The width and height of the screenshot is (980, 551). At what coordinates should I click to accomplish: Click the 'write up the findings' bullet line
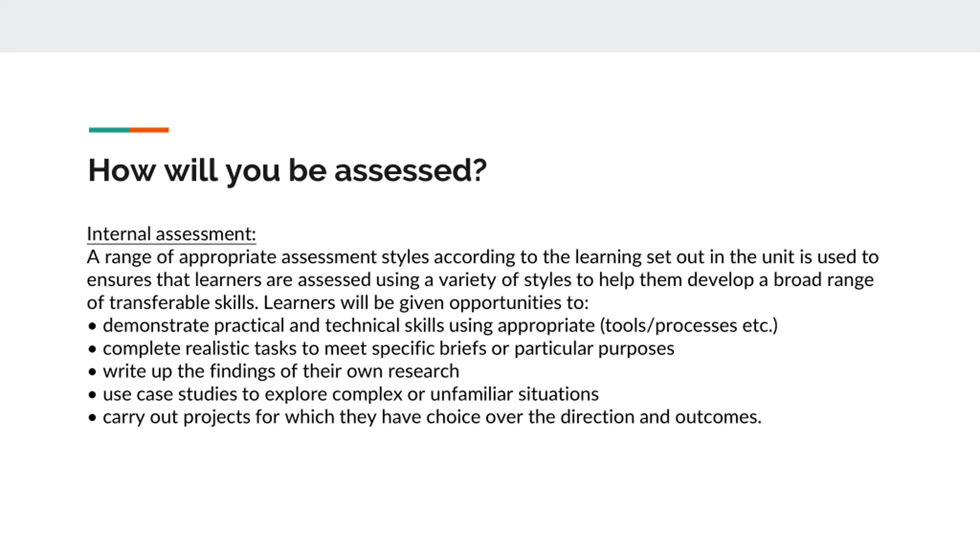coord(273,372)
